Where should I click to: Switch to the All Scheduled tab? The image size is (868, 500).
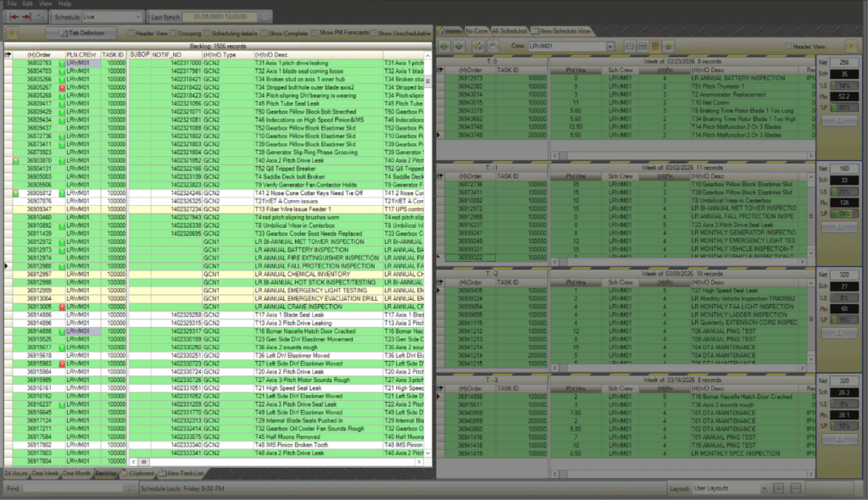click(x=508, y=31)
